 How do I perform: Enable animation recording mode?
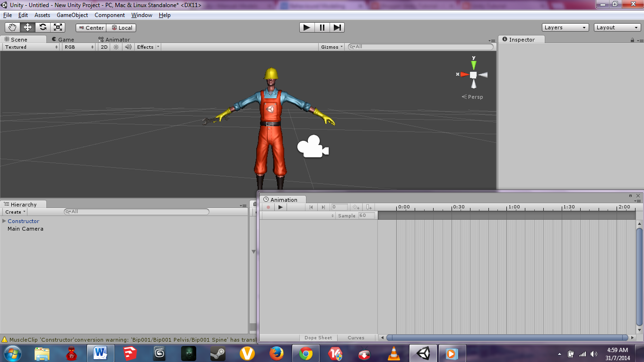(268, 207)
